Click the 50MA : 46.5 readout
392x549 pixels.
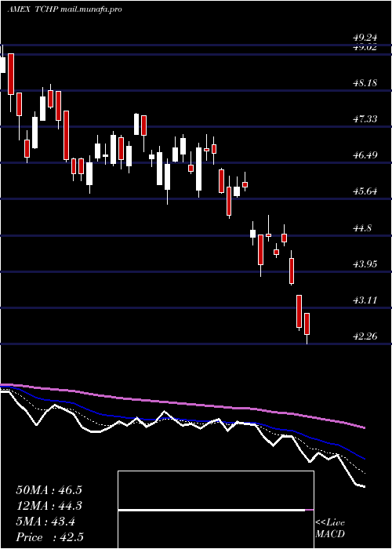point(49,490)
